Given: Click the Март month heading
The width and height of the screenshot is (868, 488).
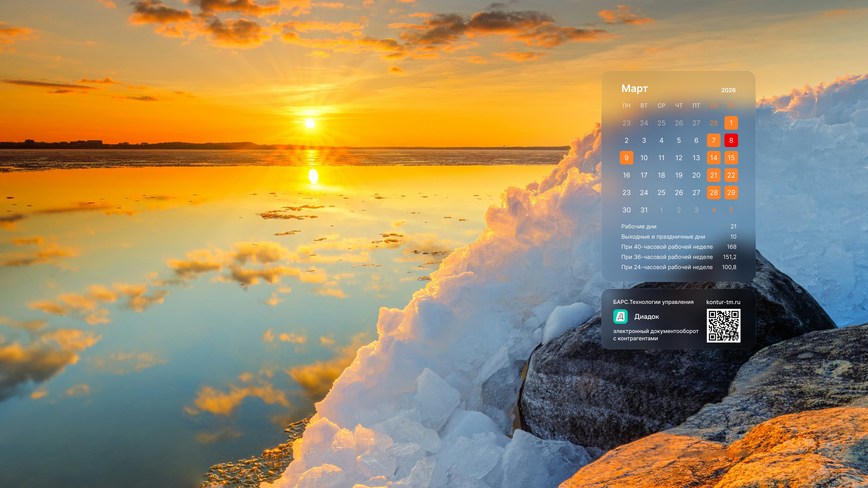Looking at the screenshot, I should click(x=634, y=89).
